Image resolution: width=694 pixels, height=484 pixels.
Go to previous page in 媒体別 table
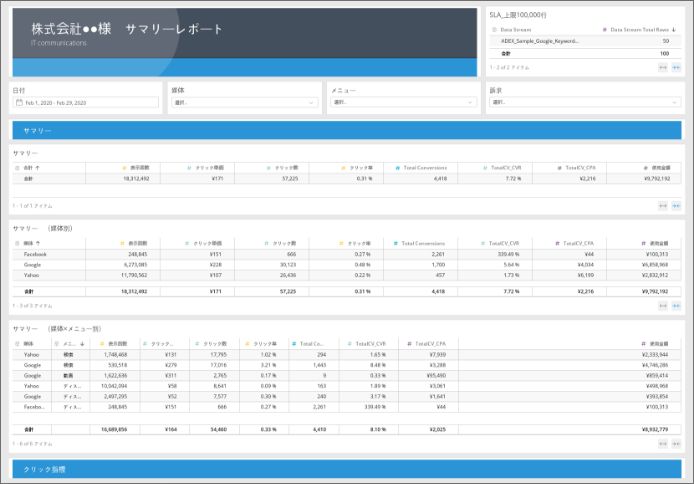663,306
